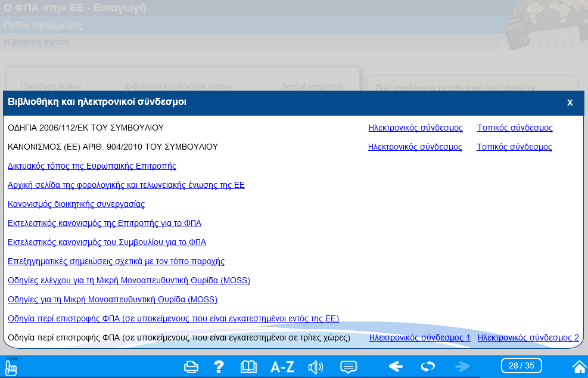Screen dimensions: 588x378
Task: Close the library dialog with X
Action: point(570,102)
